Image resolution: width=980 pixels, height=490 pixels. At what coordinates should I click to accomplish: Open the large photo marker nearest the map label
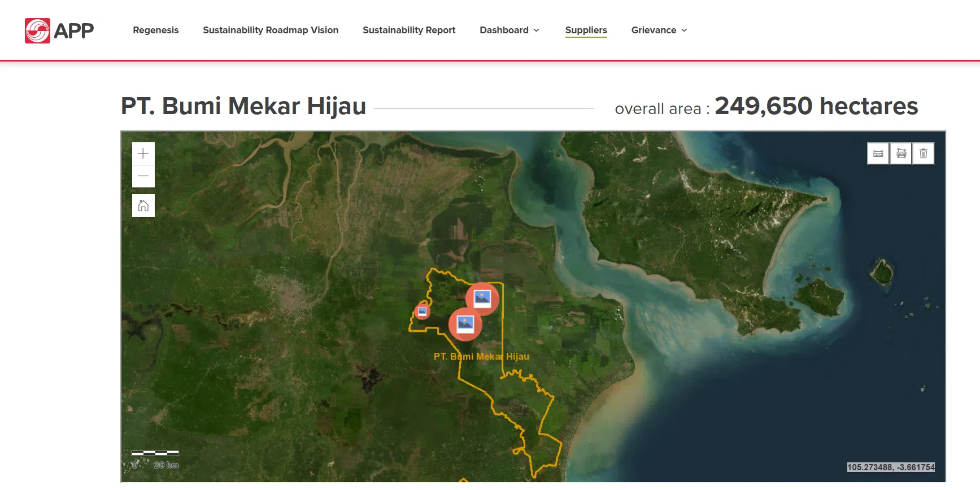tap(465, 325)
